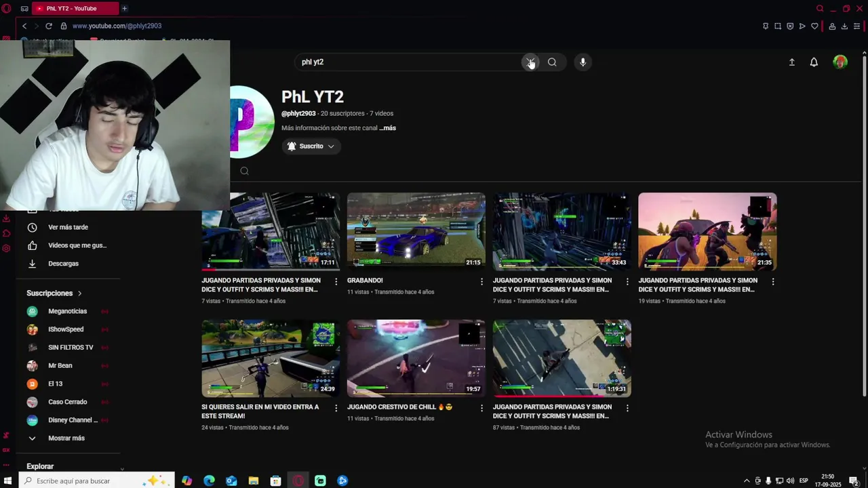Open browser tab search icon
Screen dimensions: 868x488
coord(820,8)
